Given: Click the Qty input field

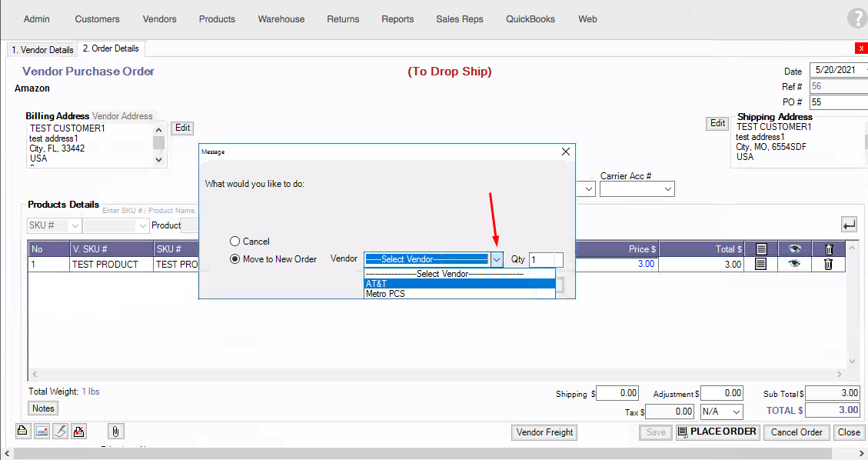Looking at the screenshot, I should [546, 260].
